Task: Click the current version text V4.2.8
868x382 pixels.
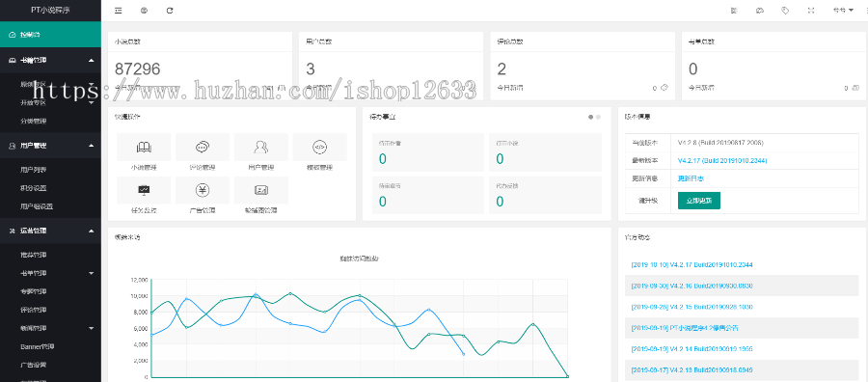Action: point(720,142)
